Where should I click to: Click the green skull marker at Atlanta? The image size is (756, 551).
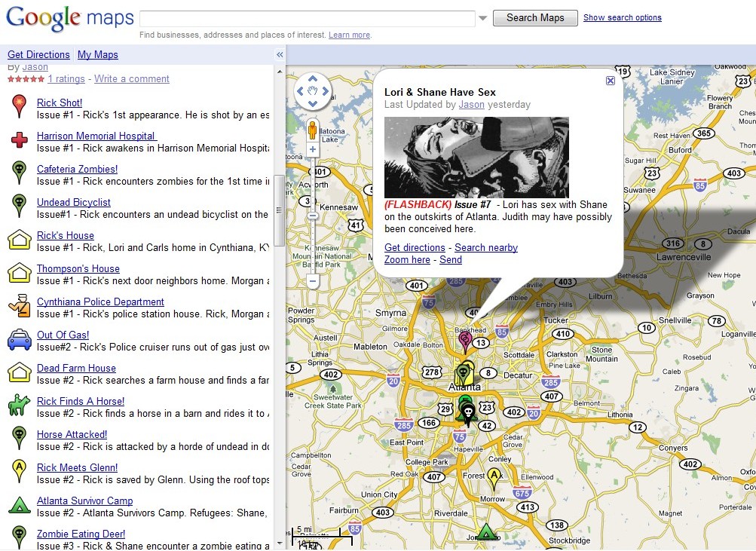coord(462,375)
